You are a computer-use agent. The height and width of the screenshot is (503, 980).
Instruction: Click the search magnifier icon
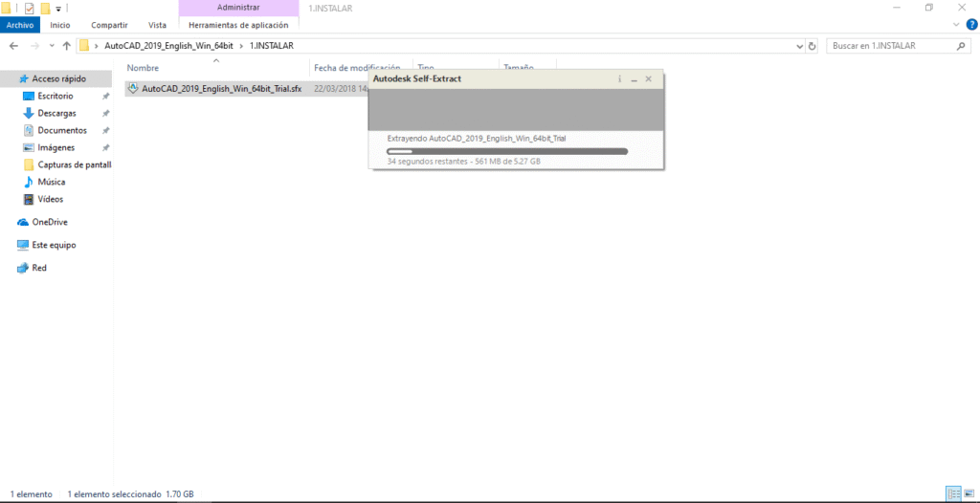(x=961, y=46)
